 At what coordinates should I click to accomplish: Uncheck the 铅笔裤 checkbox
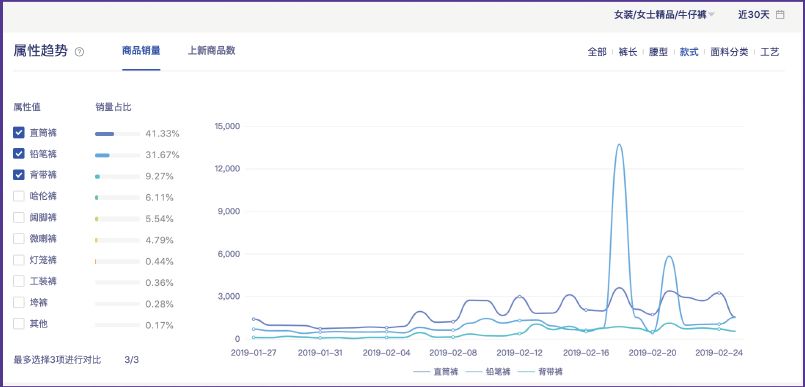pyautogui.click(x=19, y=153)
